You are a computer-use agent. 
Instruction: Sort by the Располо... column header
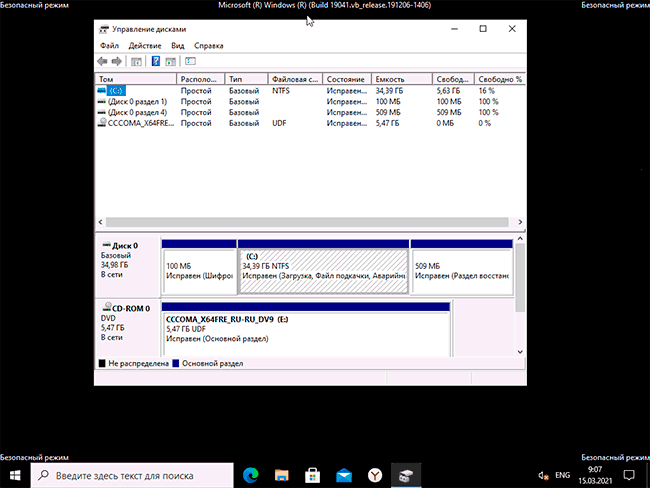201,79
